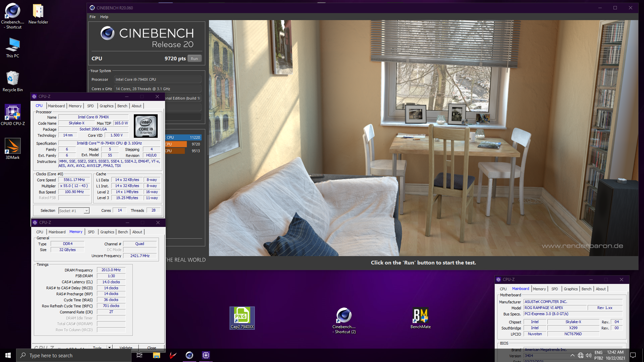This screenshot has width=644, height=362.
Task: Switch to CPU tab in CPU-Z Memory window
Action: pos(40,232)
